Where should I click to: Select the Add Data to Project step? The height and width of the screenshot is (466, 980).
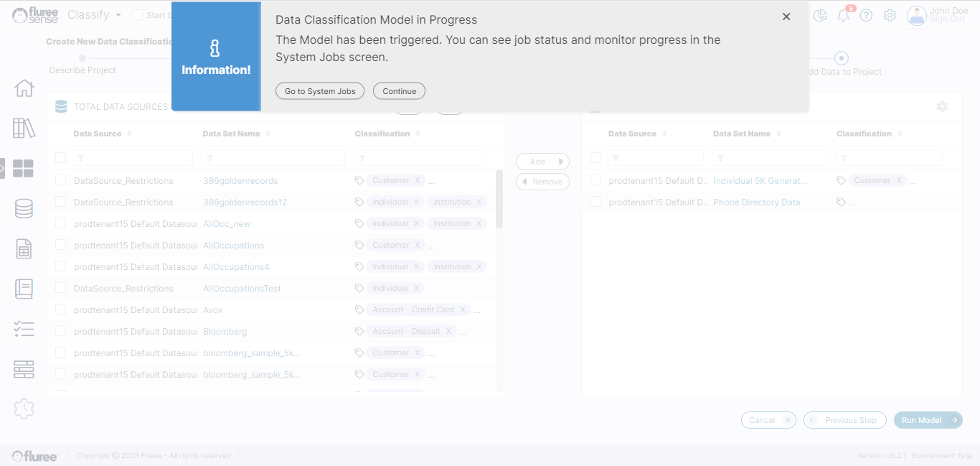(842, 58)
